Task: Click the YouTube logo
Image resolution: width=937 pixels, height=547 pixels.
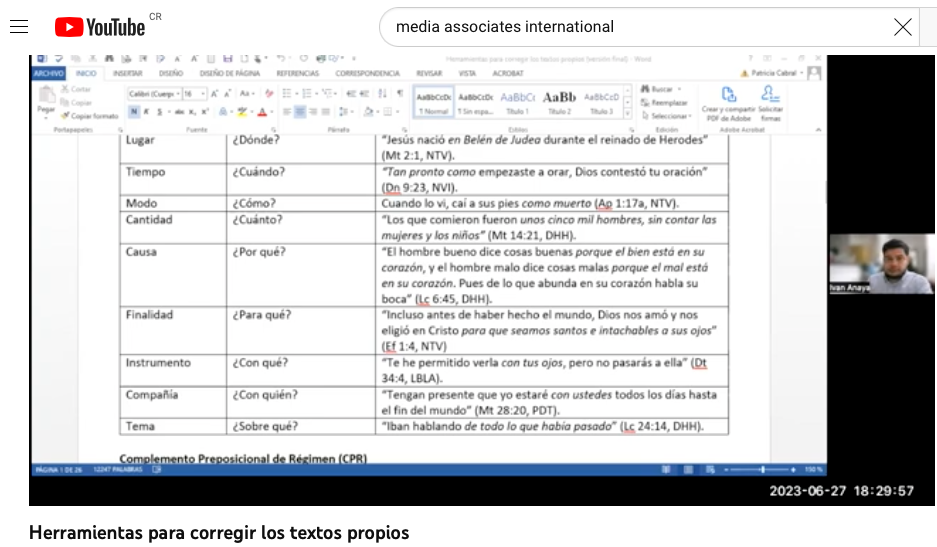Action: 100,27
